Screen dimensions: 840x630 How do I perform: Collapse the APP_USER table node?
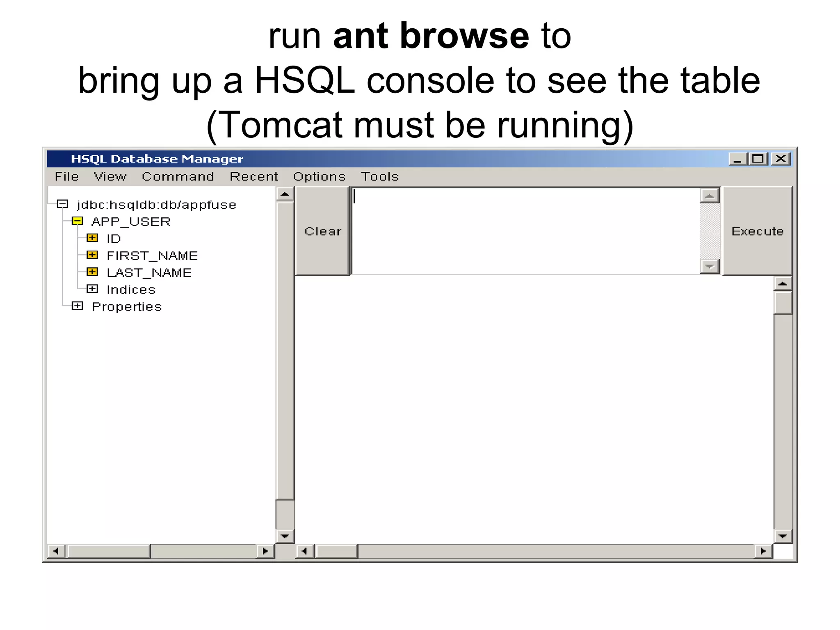tap(77, 221)
